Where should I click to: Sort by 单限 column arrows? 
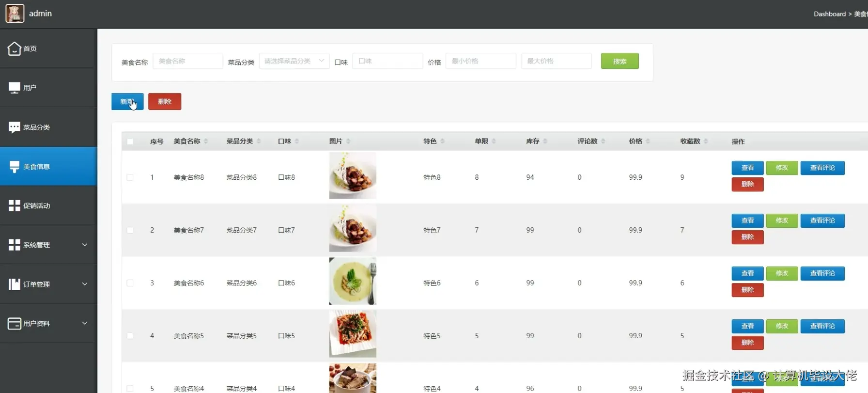[494, 141]
